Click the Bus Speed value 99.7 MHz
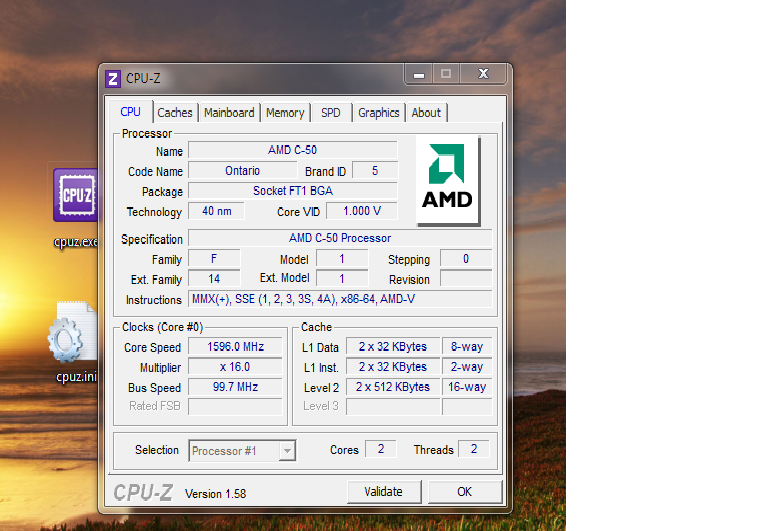 [x=235, y=387]
